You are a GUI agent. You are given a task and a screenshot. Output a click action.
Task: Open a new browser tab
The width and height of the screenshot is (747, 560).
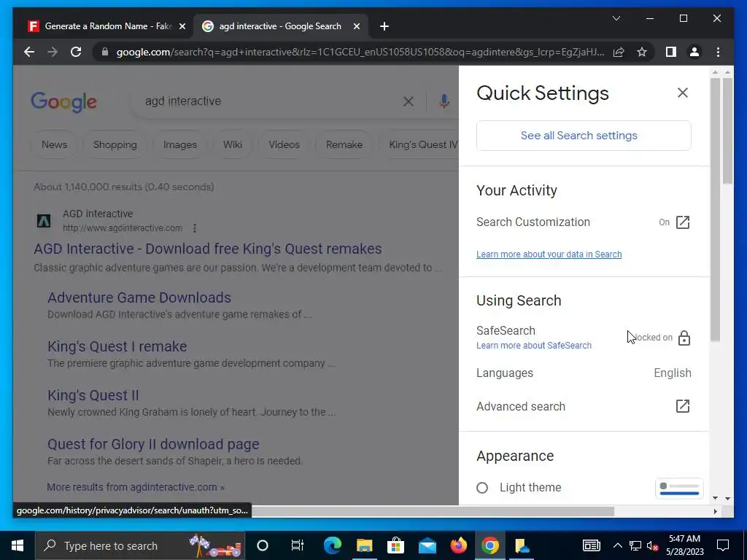384,26
